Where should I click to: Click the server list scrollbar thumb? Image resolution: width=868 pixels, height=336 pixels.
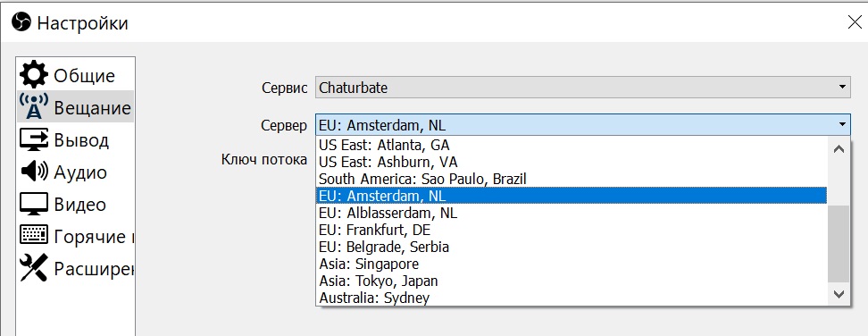[x=839, y=244]
